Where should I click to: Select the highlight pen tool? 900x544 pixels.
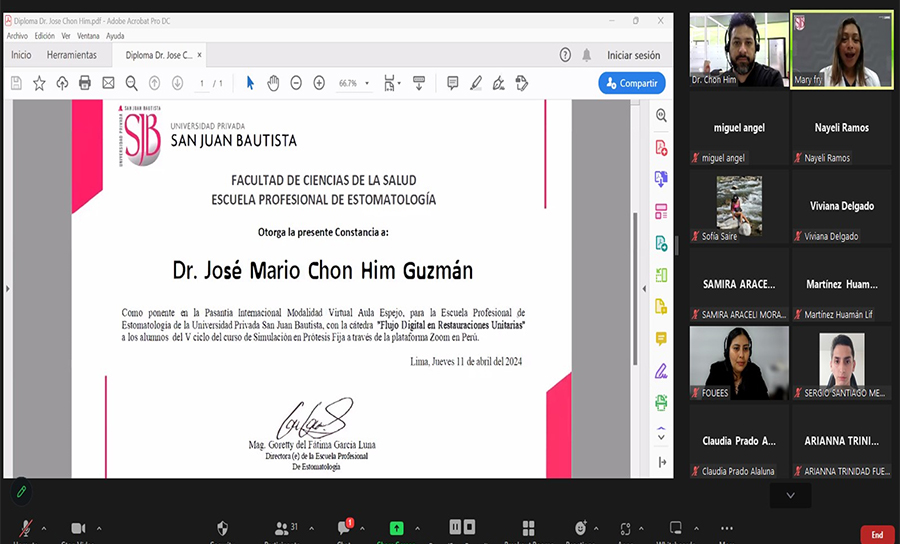pyautogui.click(x=475, y=83)
